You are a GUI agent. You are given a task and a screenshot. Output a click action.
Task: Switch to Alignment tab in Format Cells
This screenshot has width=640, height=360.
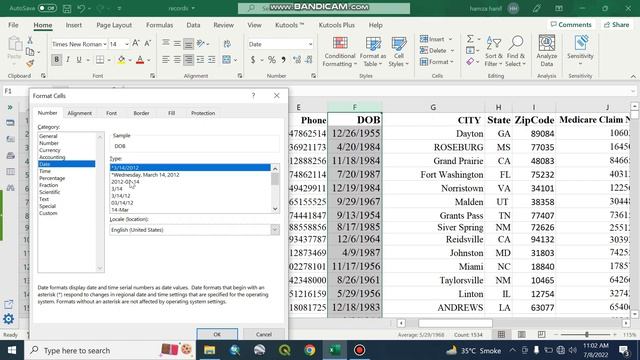pos(80,113)
